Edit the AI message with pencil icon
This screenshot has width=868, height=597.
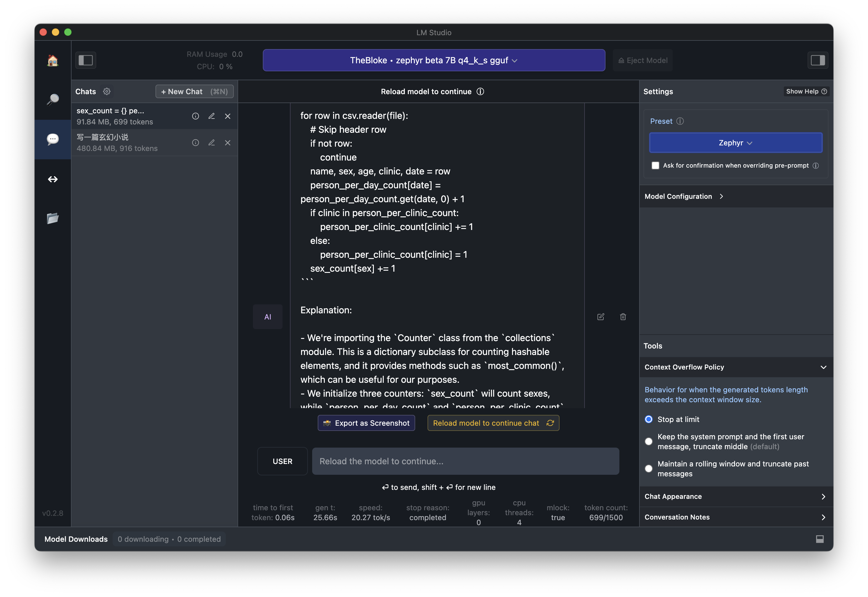[601, 317]
